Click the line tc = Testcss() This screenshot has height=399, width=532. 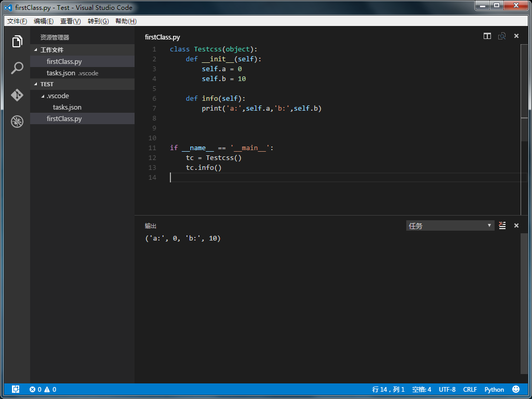pos(214,158)
